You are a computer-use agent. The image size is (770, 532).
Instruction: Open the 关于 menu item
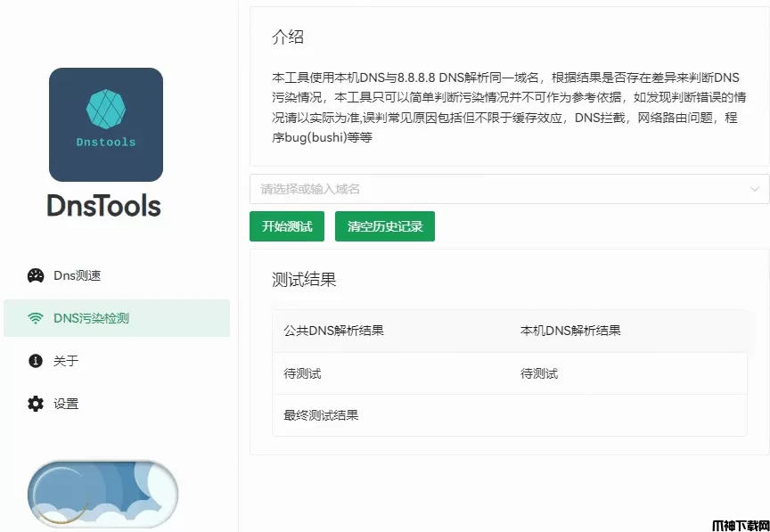[x=117, y=361]
